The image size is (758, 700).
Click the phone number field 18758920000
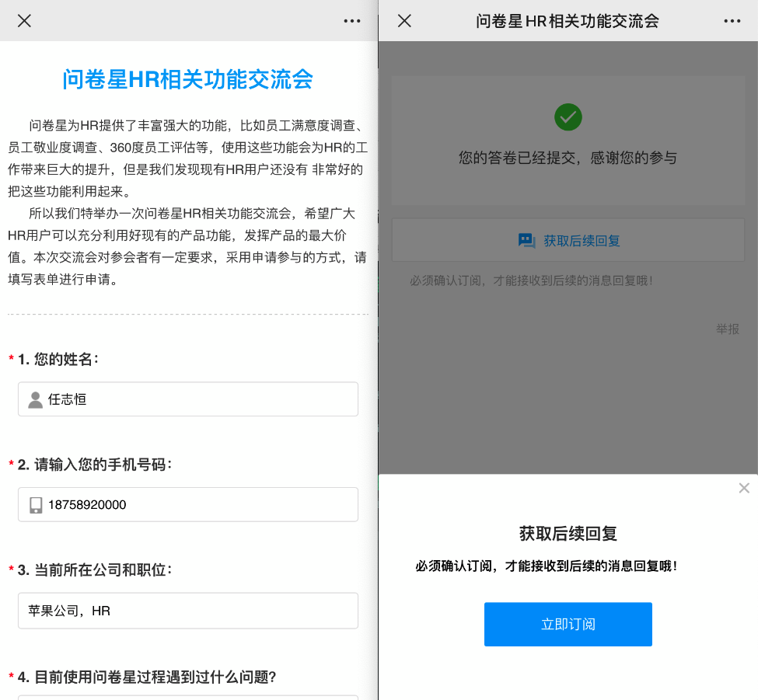point(188,504)
